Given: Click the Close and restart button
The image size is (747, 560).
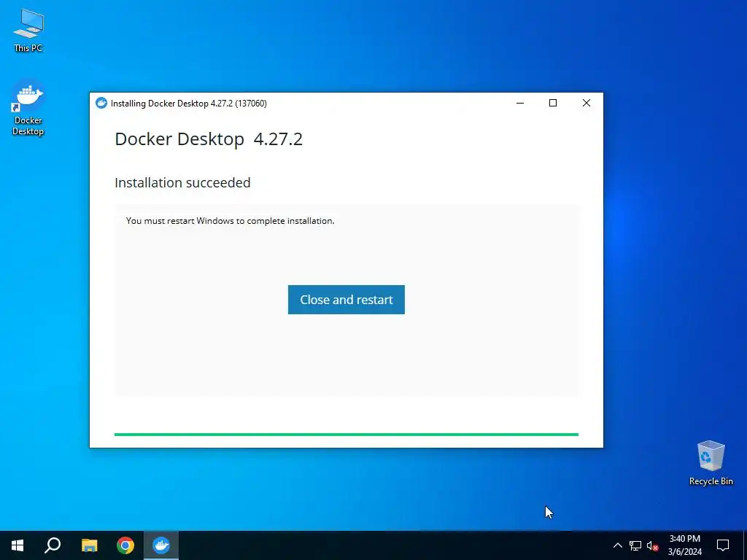Looking at the screenshot, I should 347,300.
